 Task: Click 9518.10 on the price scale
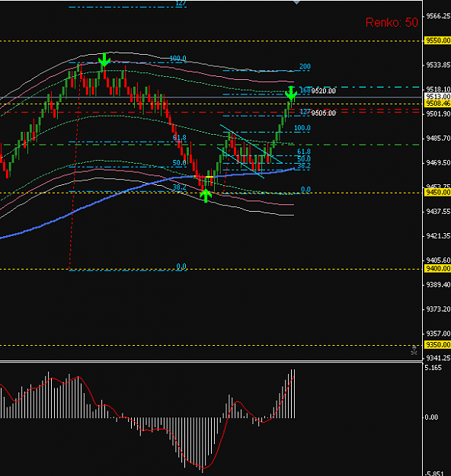click(438, 89)
